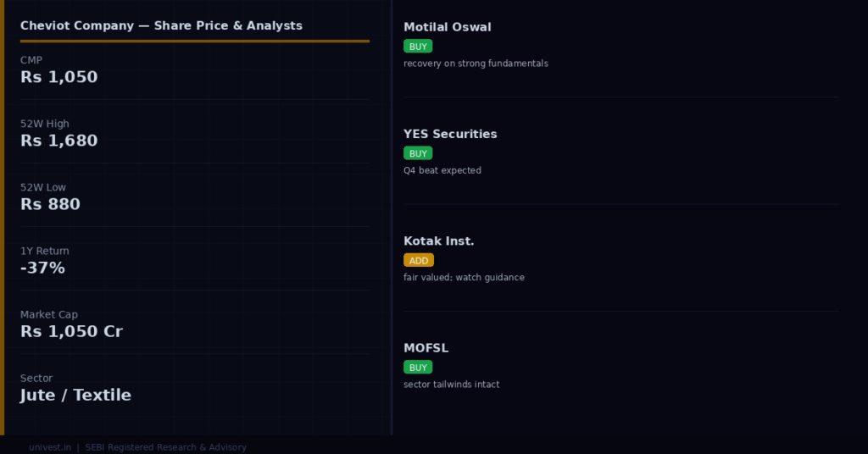Select the 52W Low label
The image size is (868, 454).
43,187
